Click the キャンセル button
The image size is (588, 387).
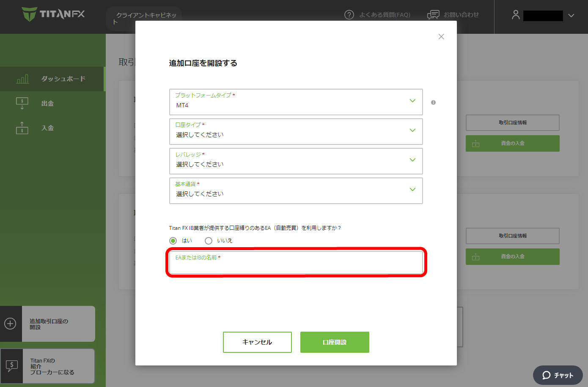point(257,342)
